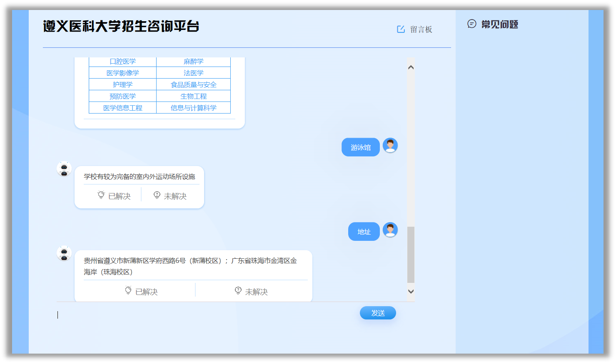
Task: Click the chat scrollbar down arrow
Action: coord(411,291)
